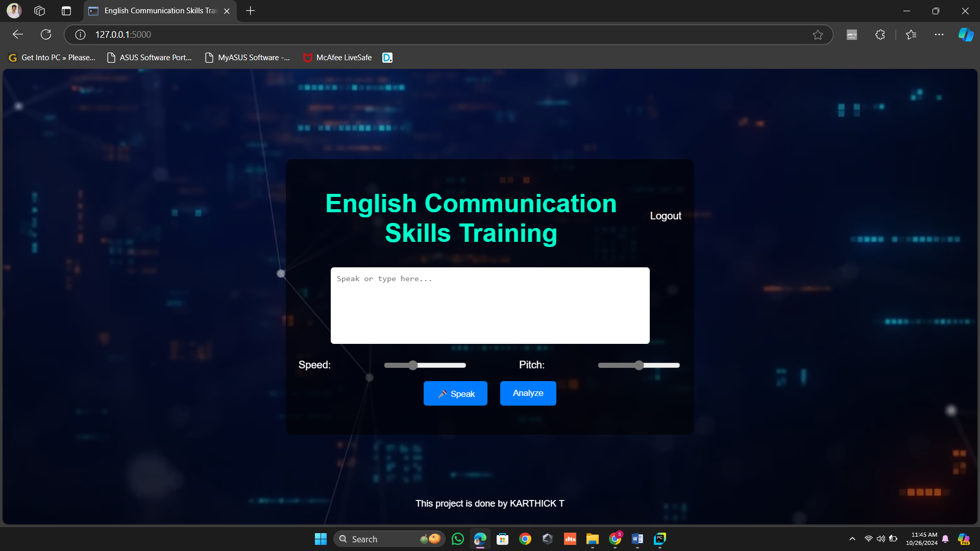Click the microphone Speak button

[455, 393]
